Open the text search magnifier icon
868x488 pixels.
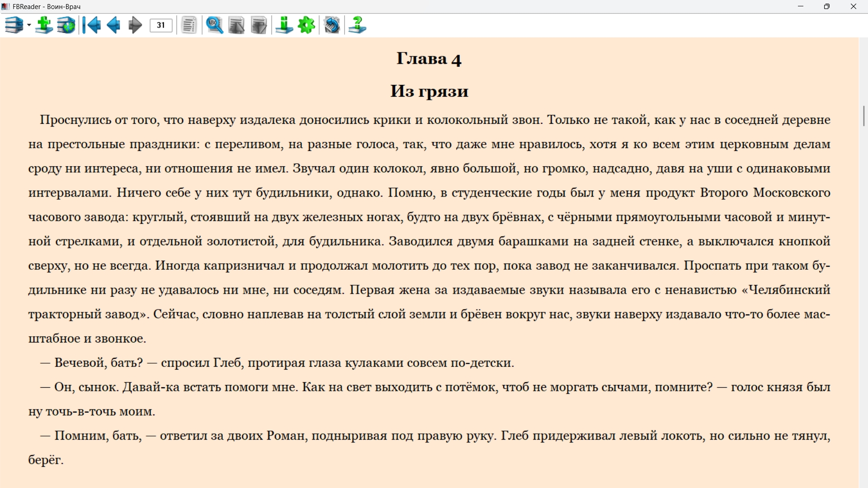tap(214, 25)
